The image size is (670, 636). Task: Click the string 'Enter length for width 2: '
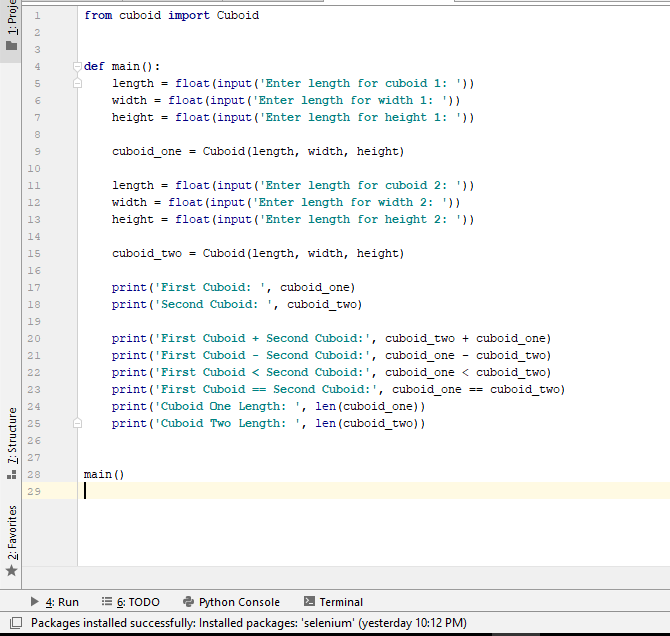tap(350, 202)
